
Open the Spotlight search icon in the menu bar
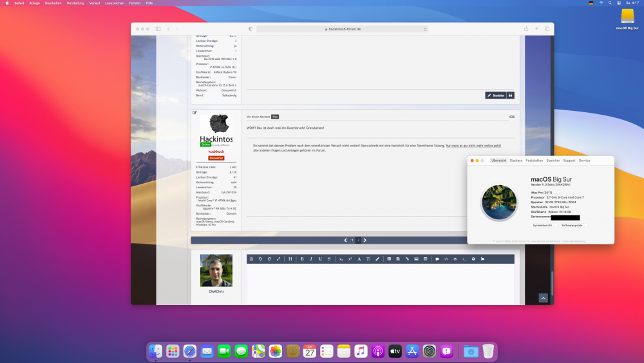(610, 3)
